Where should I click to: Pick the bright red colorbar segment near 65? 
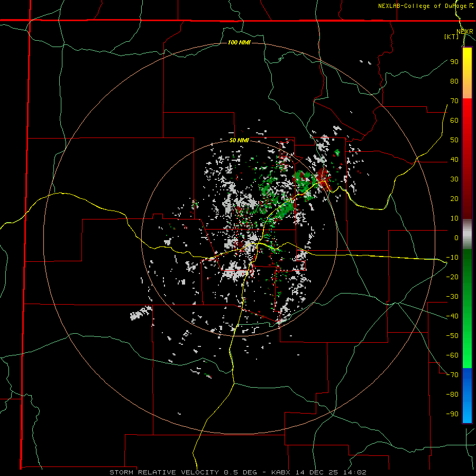(467, 111)
